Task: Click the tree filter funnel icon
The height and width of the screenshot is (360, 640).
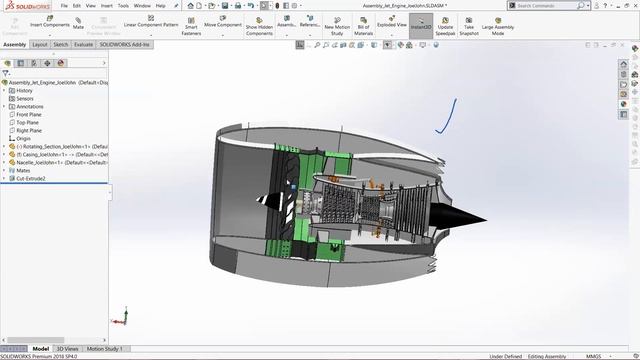Action: [x=5, y=73]
